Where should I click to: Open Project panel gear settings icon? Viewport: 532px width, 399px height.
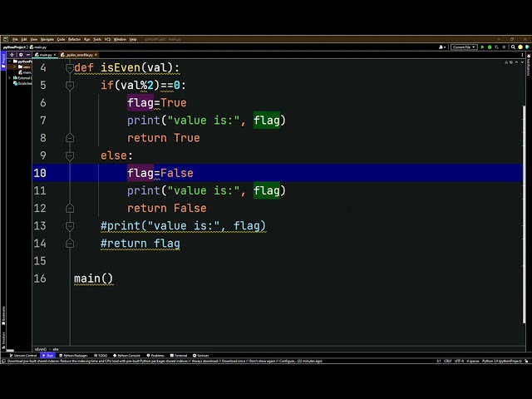tap(21, 55)
